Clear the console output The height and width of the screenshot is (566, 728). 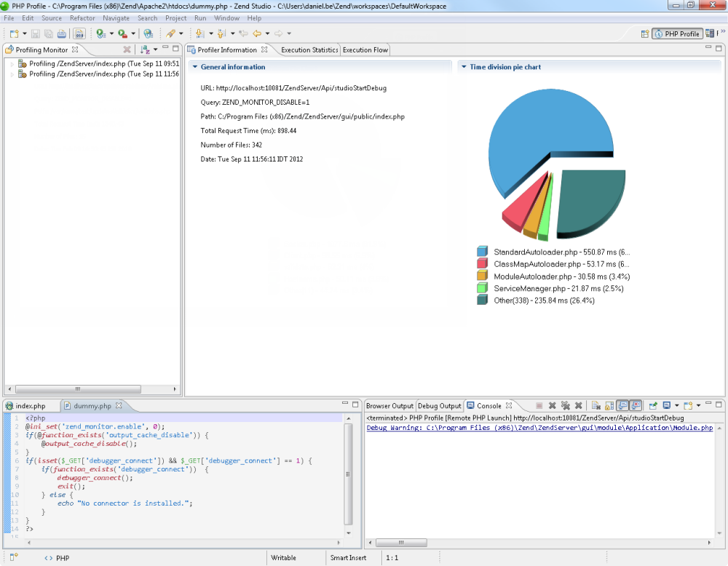[x=596, y=405]
